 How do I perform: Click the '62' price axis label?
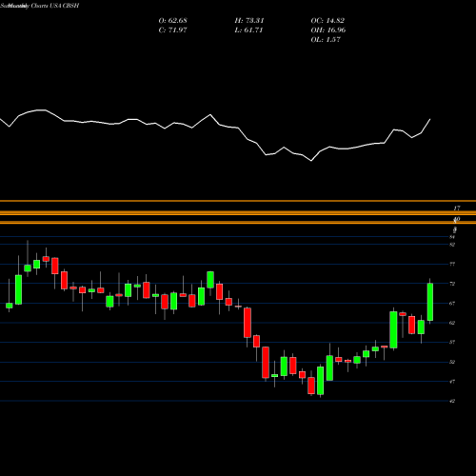[x=452, y=323]
